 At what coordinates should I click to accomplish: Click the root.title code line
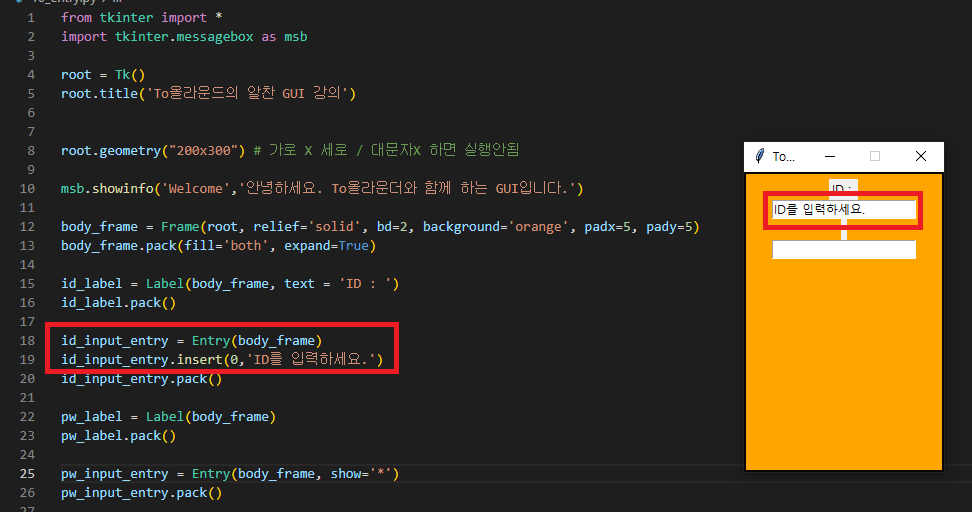pyautogui.click(x=208, y=94)
